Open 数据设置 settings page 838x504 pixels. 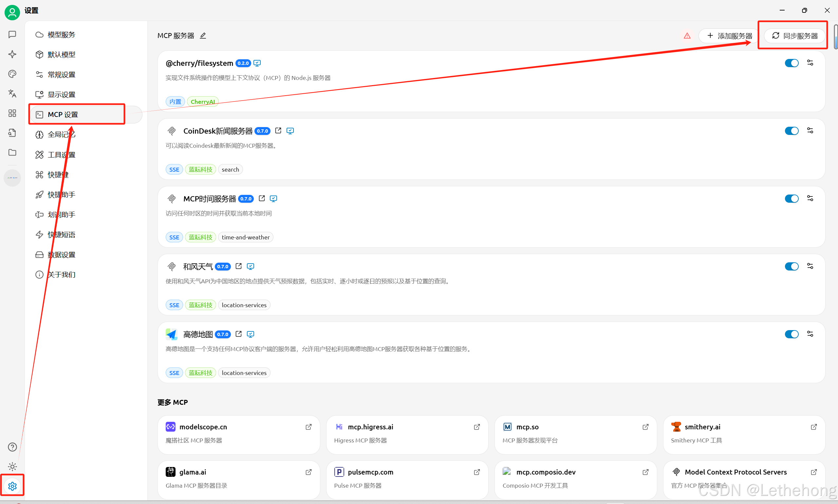click(86, 255)
